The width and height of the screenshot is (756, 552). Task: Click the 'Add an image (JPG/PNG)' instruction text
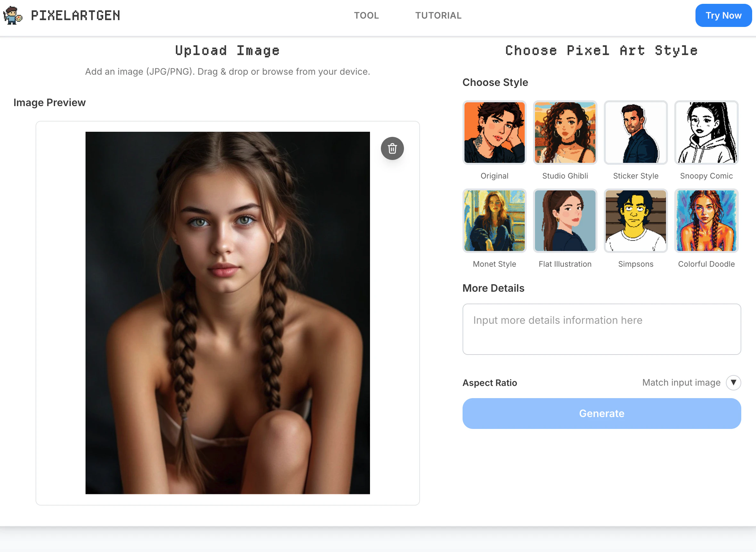[x=227, y=71]
